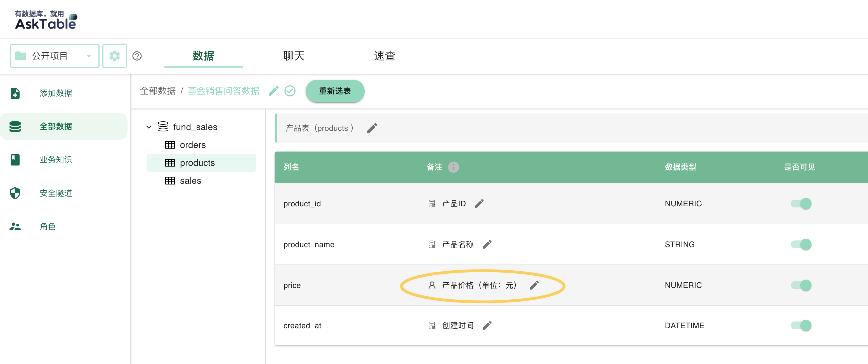The height and width of the screenshot is (364, 868).
Task: Click the 重新选表 button
Action: click(x=335, y=91)
